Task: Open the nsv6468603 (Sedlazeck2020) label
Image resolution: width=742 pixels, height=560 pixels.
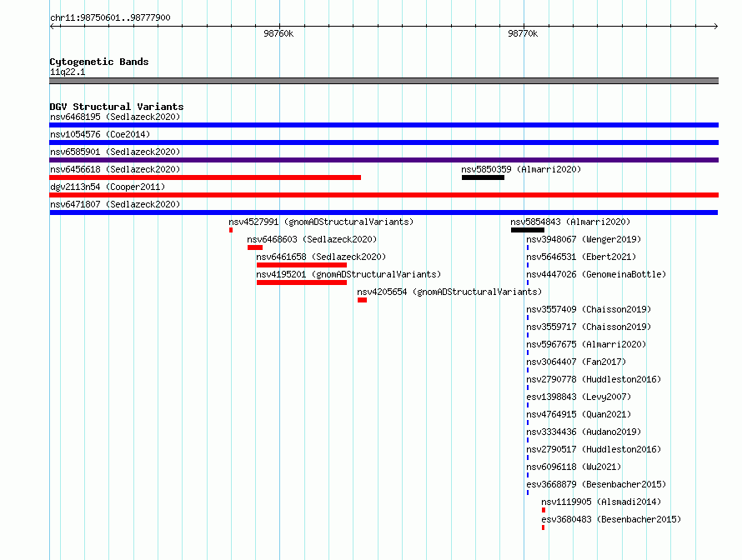Action: point(312,239)
